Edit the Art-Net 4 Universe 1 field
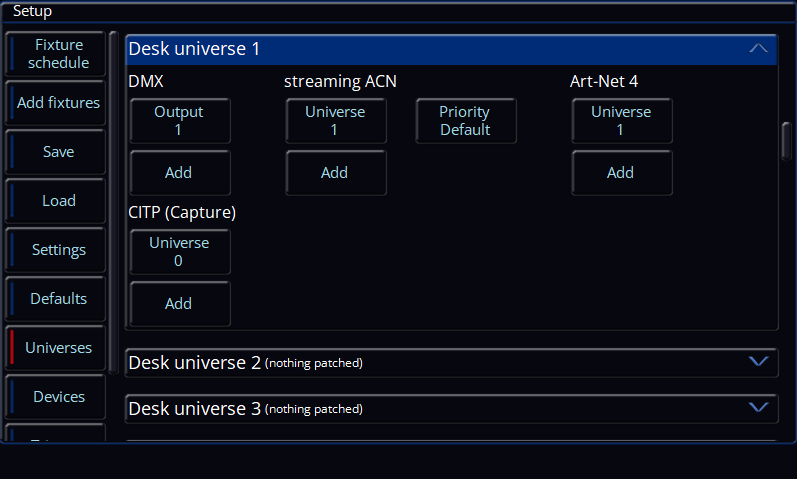Screen dimensions: 797x479 point(622,121)
